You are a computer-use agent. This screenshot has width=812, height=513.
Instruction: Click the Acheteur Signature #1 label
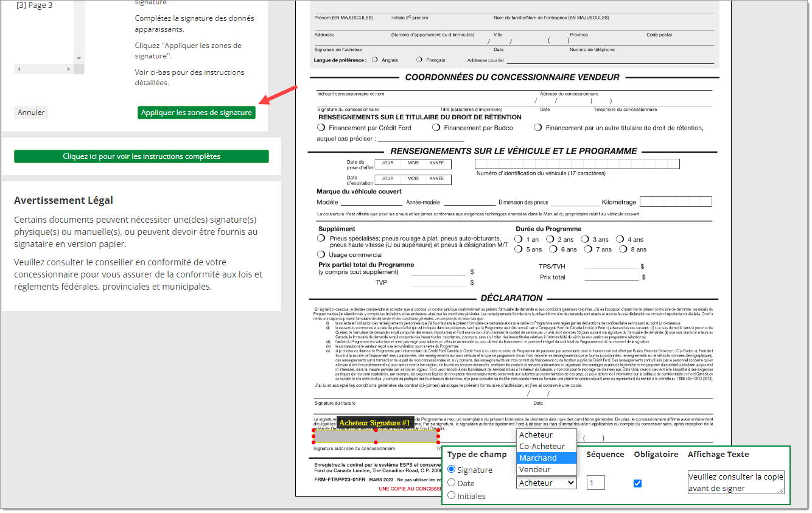tap(375, 422)
